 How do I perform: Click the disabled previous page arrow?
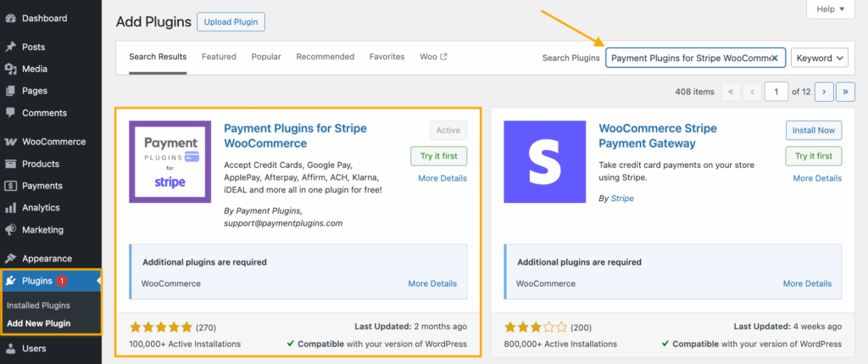pyautogui.click(x=752, y=92)
